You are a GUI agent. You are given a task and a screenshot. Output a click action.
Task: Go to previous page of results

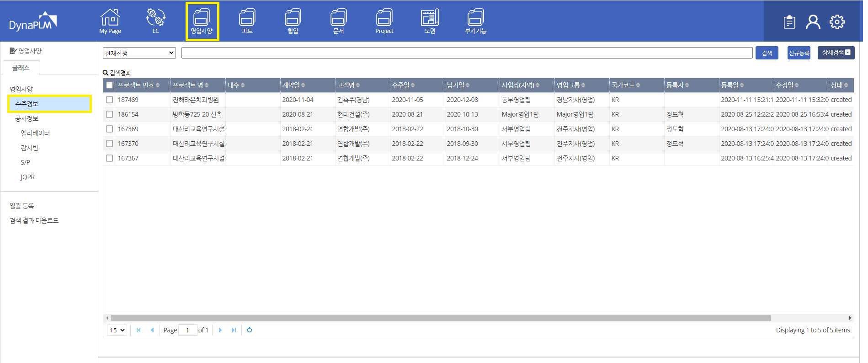[152, 330]
